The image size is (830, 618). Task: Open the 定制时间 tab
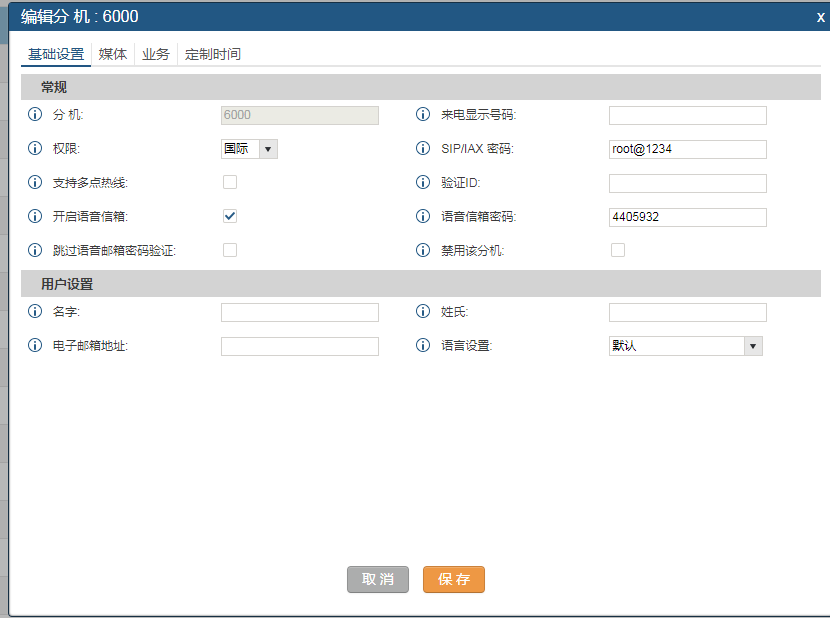(213, 55)
